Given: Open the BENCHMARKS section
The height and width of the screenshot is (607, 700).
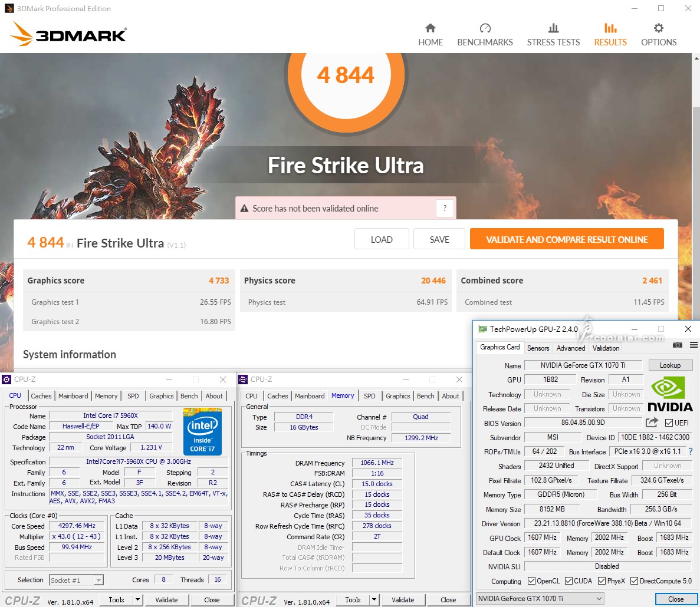Looking at the screenshot, I should (485, 35).
